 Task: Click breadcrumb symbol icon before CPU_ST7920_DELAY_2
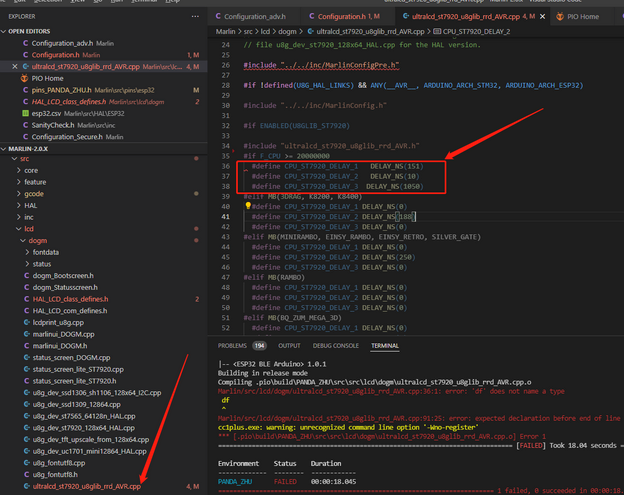[x=437, y=31]
